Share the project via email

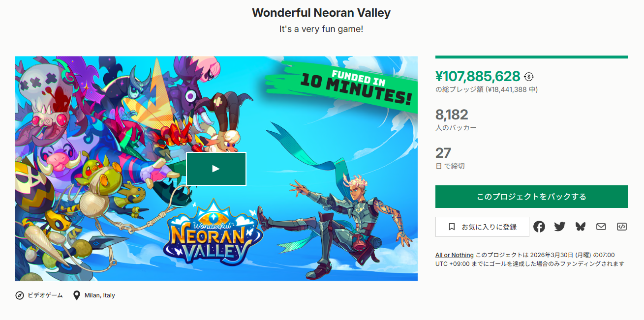tap(601, 227)
